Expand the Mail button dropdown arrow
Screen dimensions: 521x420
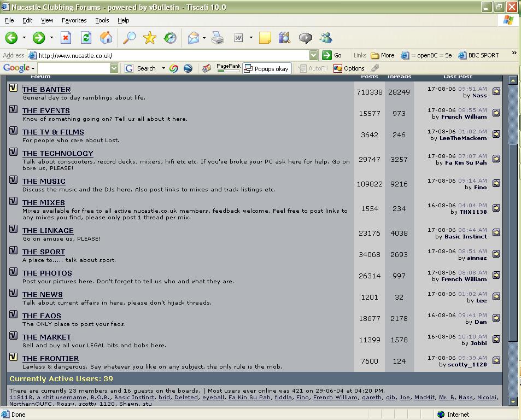pyautogui.click(x=204, y=38)
